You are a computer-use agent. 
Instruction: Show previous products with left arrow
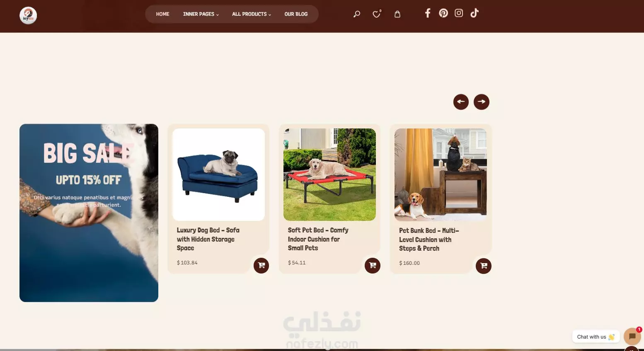[x=461, y=102]
